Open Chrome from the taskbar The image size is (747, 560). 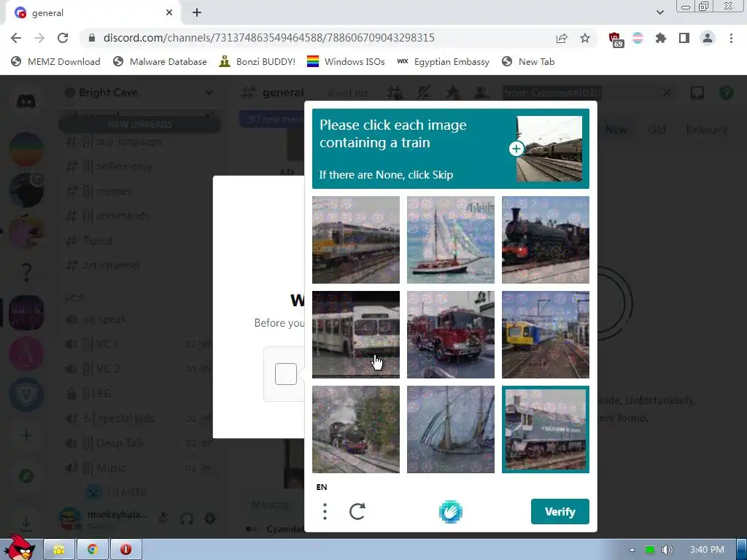coord(93,549)
